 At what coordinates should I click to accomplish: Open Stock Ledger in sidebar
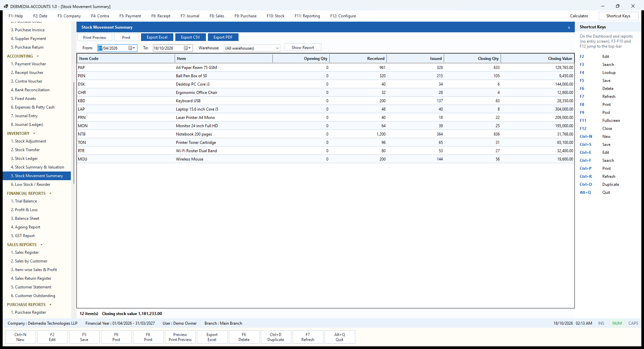pos(26,159)
